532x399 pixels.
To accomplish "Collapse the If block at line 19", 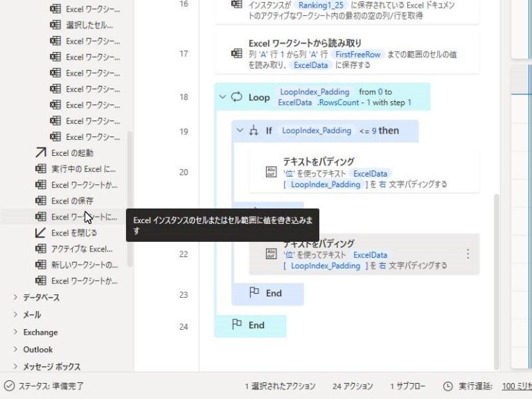I will (240, 130).
